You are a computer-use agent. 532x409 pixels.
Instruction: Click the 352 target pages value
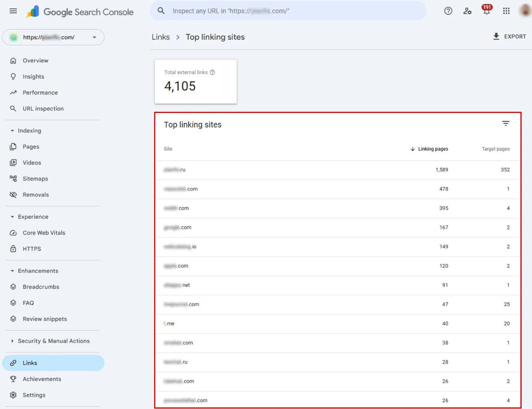coord(505,170)
